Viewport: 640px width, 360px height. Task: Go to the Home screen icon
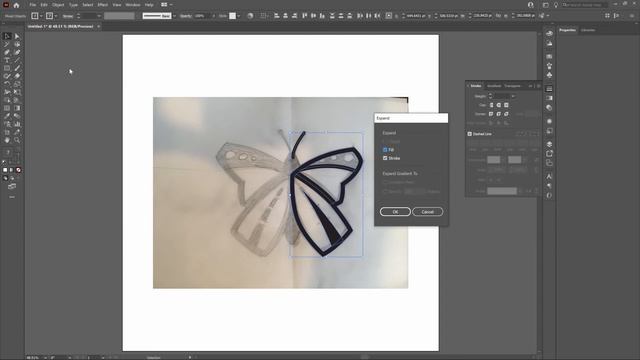click(16, 5)
